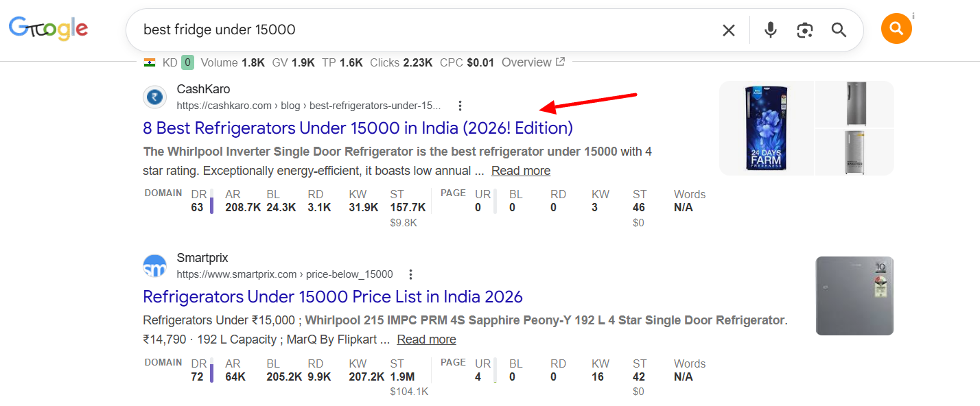Open 8 Best Refrigerators Under 15000 result
The height and width of the screenshot is (406, 980).
click(x=358, y=128)
